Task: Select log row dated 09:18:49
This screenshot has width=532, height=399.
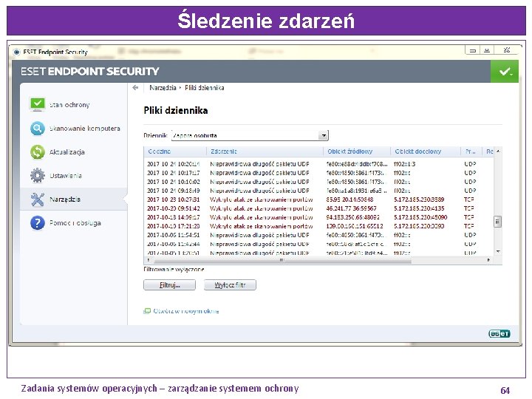Action: [x=319, y=191]
